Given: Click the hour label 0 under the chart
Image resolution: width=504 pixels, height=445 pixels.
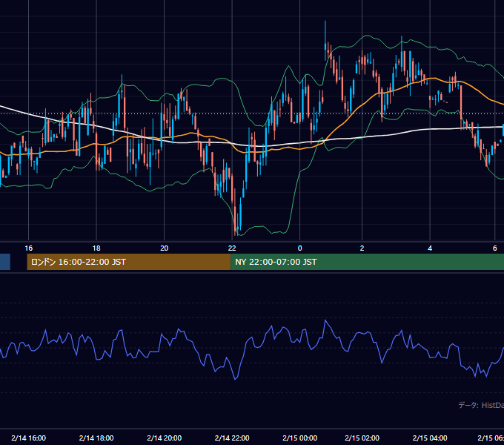Looking at the screenshot, I should [300, 248].
